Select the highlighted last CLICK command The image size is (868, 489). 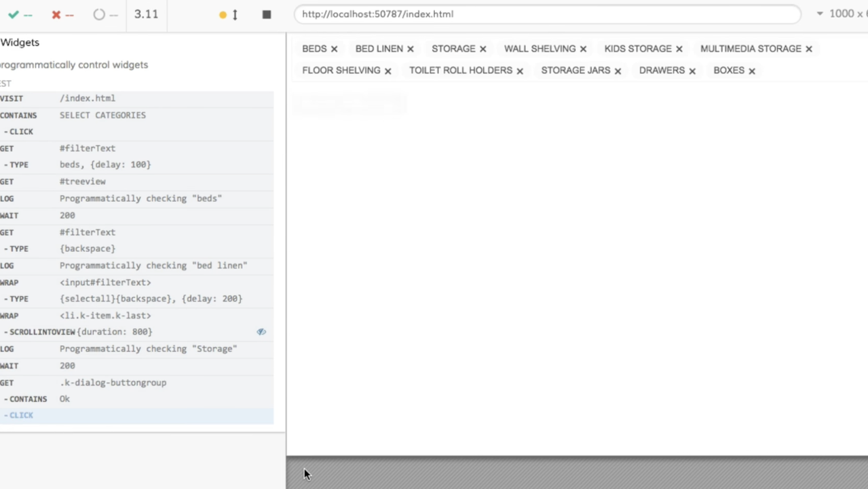tap(136, 416)
